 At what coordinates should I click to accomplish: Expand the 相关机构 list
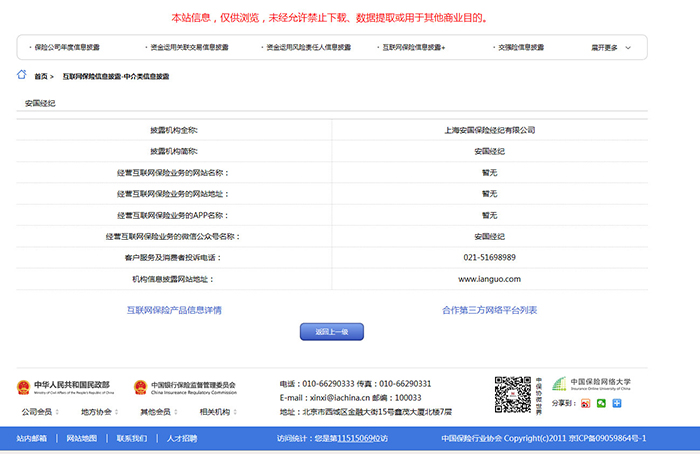pyautogui.click(x=218, y=412)
